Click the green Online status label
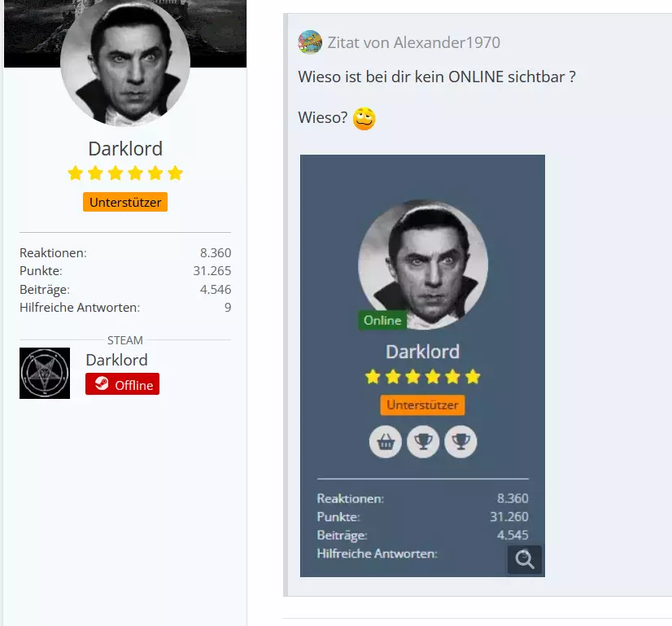The image size is (672, 626). [x=382, y=320]
